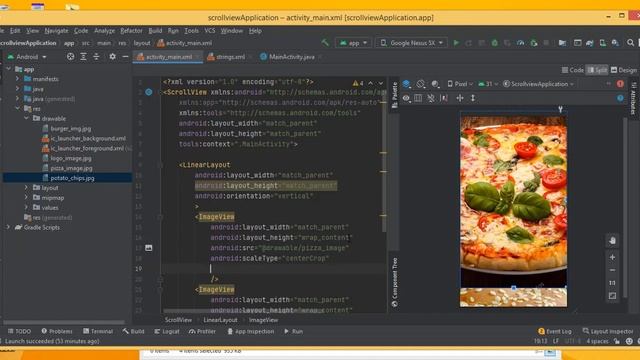The height and width of the screenshot is (360, 640).
Task: Toggle the view options eye icon
Action: click(406, 98)
